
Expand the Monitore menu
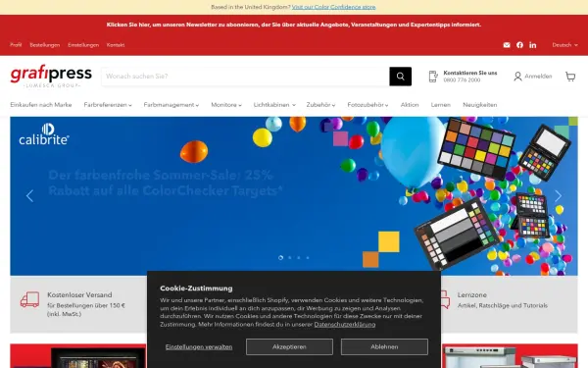226,105
